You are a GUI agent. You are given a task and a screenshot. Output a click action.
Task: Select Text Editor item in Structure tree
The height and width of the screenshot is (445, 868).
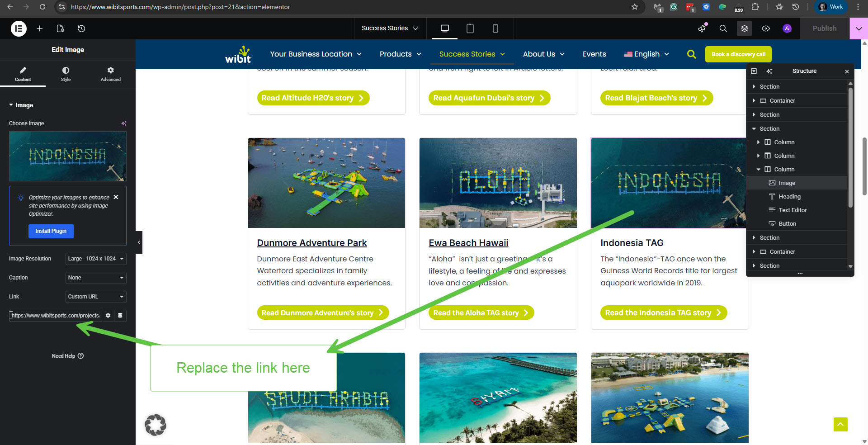tap(797, 210)
